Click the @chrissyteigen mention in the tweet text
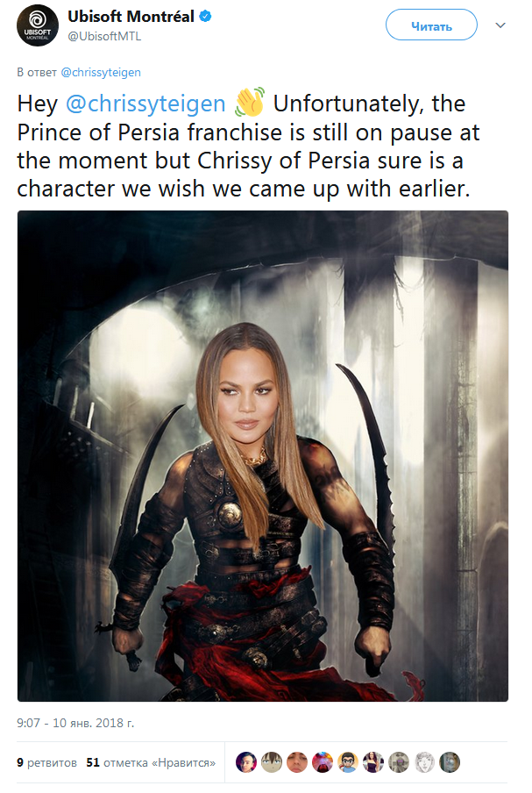This screenshot has height=793, width=532. coord(145,104)
